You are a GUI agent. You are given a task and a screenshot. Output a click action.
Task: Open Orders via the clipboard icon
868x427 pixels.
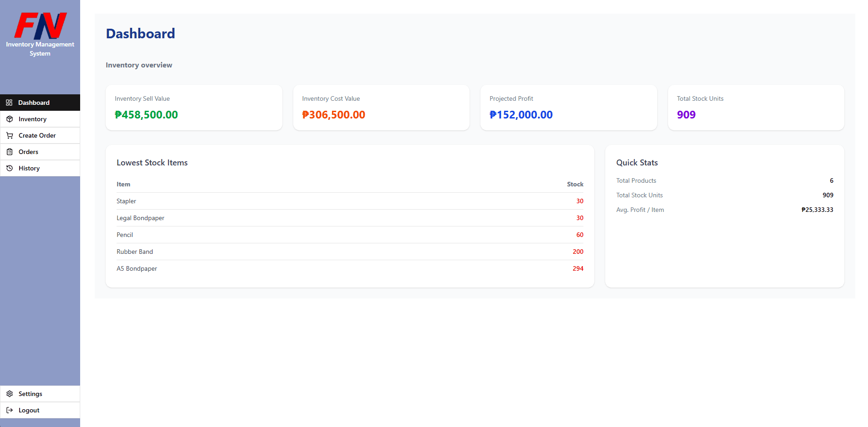[10, 152]
